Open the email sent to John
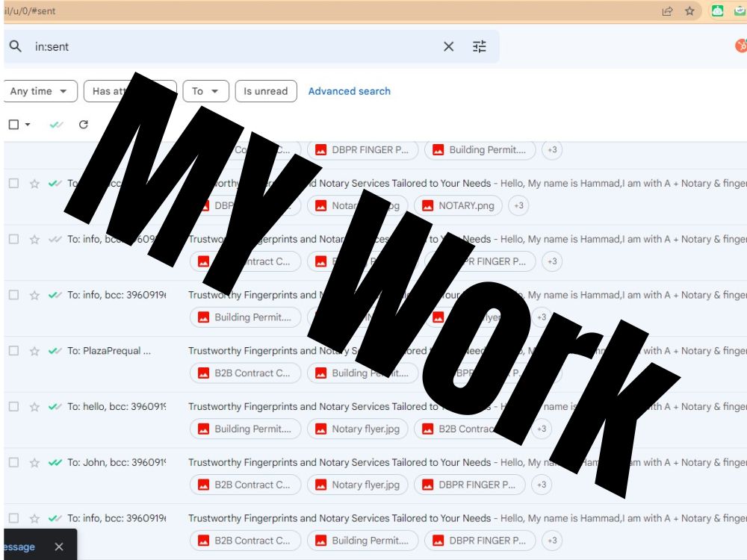 376,476
